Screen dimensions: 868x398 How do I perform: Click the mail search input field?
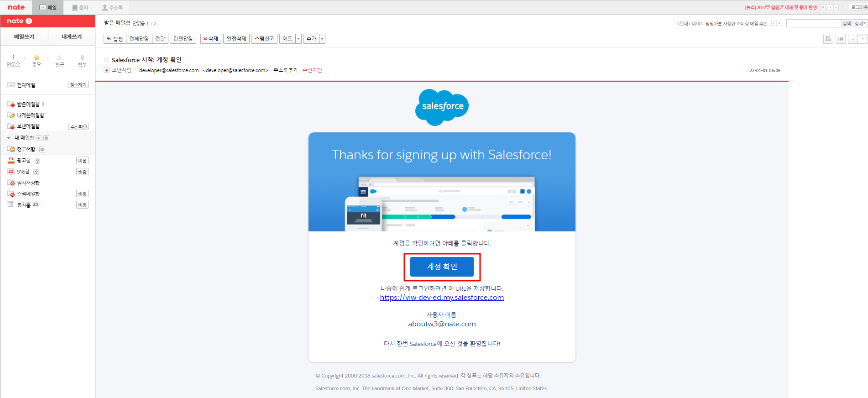click(x=813, y=23)
